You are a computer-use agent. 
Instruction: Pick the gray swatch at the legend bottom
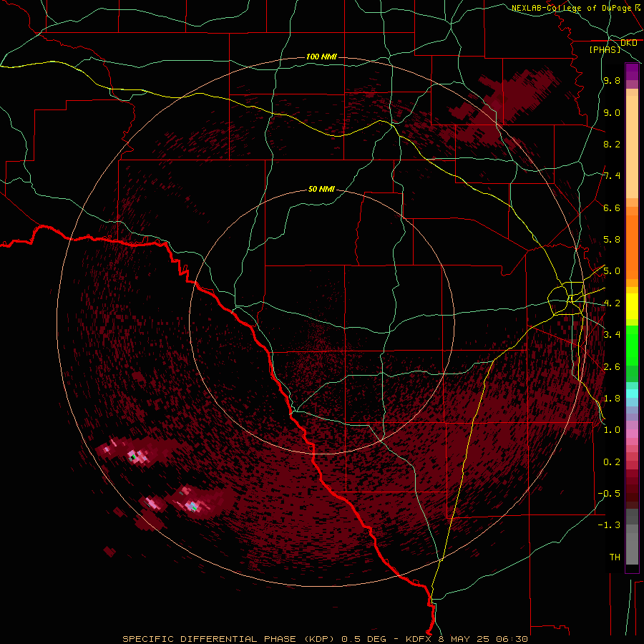(632, 548)
